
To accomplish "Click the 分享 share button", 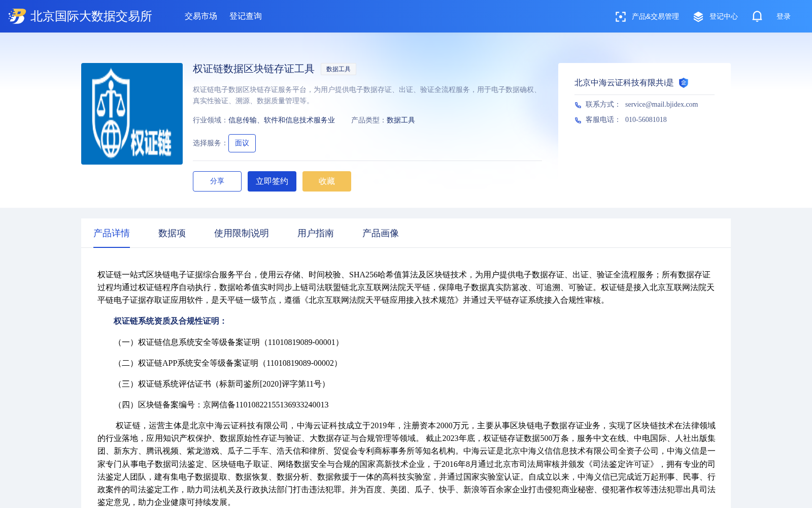I will pos(217,181).
